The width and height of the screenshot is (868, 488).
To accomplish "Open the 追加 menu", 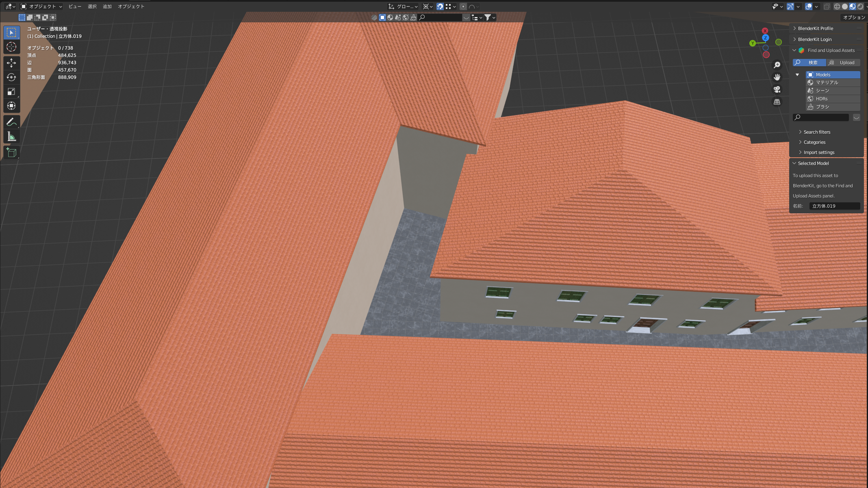I will (107, 7).
